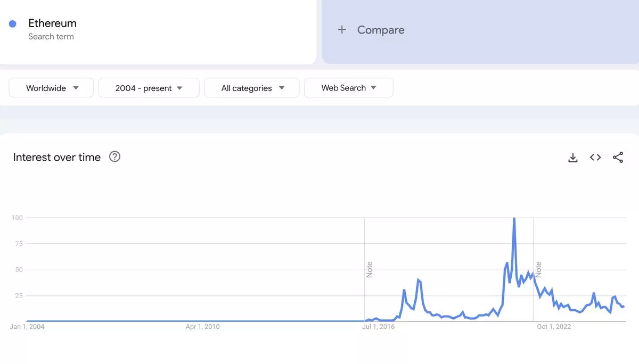Viewport: 639px width, 364px height.
Task: Edit the Ethereum search term
Action: (x=158, y=30)
